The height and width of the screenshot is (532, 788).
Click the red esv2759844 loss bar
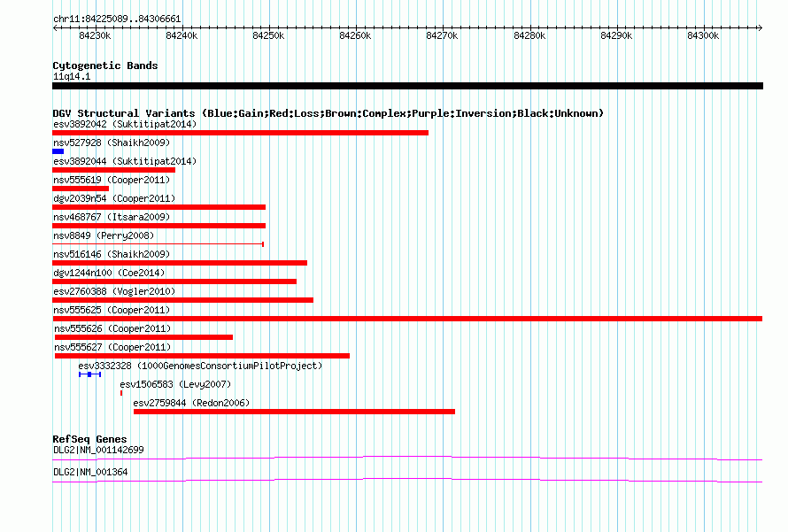coord(294,412)
